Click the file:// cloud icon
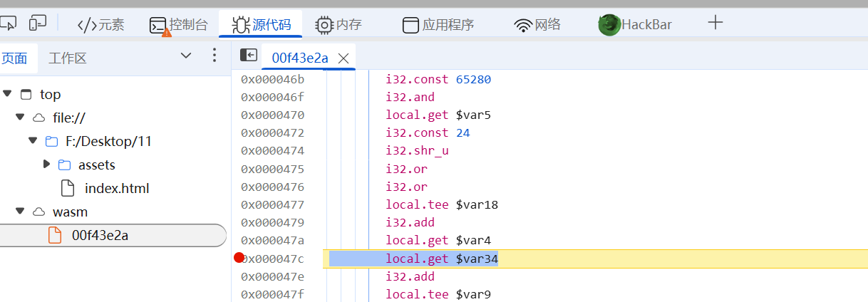The image size is (868, 302). (39, 118)
